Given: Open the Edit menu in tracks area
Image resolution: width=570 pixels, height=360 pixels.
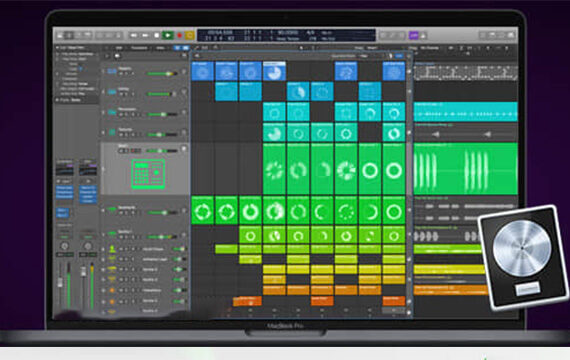Looking at the screenshot, I should tap(119, 48).
